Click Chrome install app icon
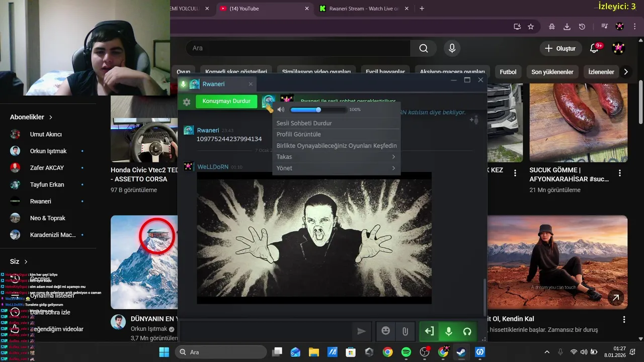 click(x=517, y=27)
